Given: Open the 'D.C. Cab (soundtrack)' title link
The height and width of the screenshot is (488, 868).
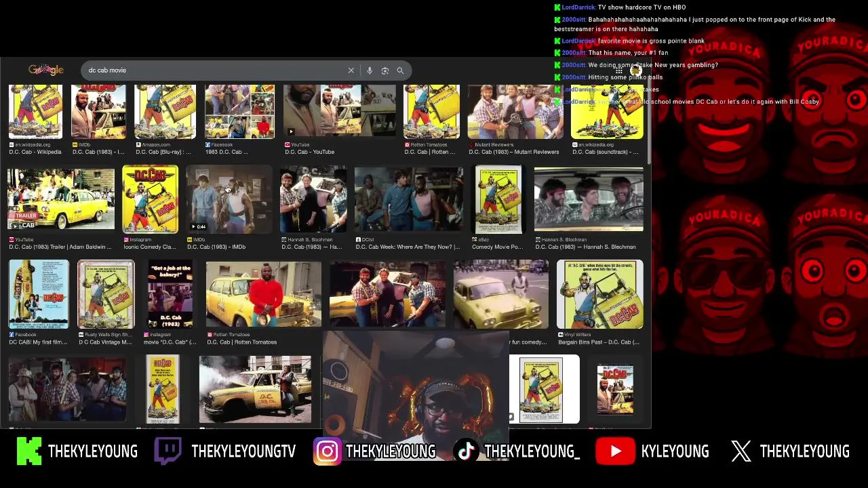Looking at the screenshot, I should point(605,152).
